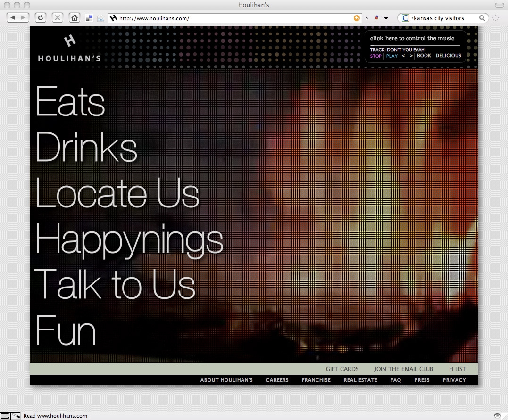The height and width of the screenshot is (420, 508).
Task: Click JOIN THE EMAIL CLUB
Action: coord(403,369)
